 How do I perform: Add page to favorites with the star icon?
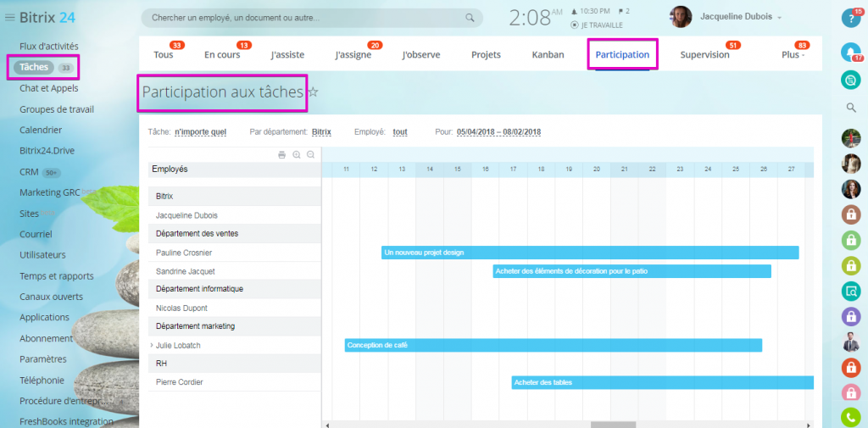coord(313,92)
